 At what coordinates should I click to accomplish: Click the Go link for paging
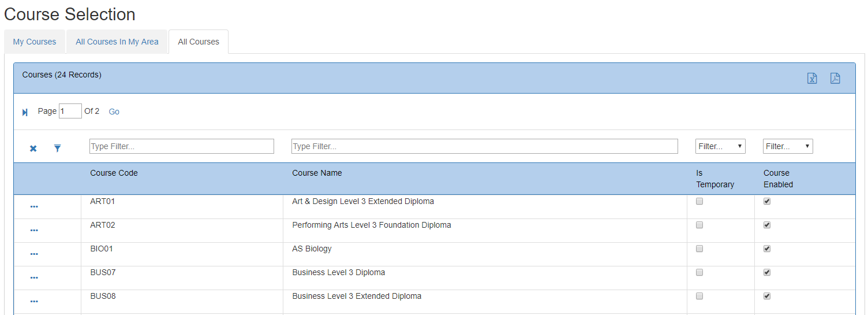point(114,112)
